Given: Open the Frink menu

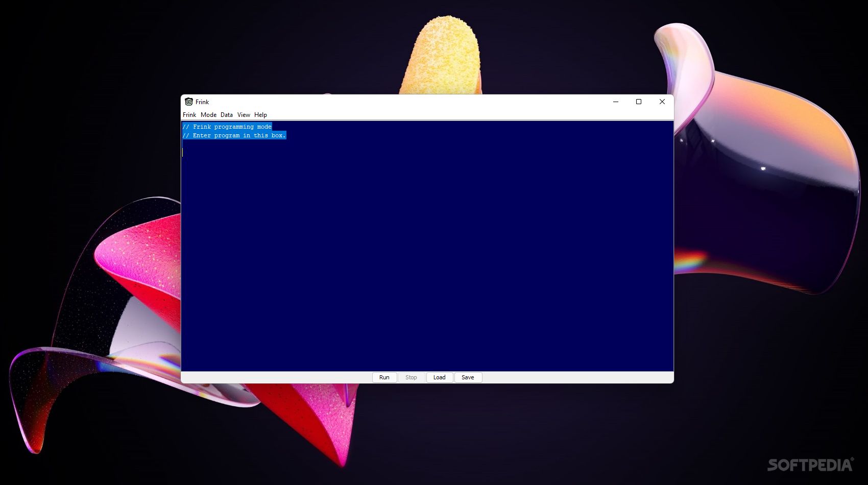Looking at the screenshot, I should coord(189,115).
